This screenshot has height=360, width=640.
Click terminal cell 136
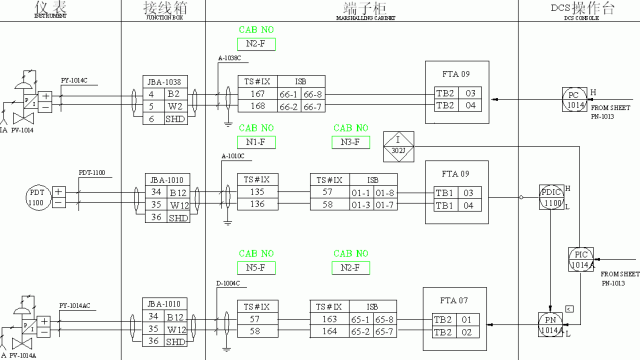pos(258,204)
